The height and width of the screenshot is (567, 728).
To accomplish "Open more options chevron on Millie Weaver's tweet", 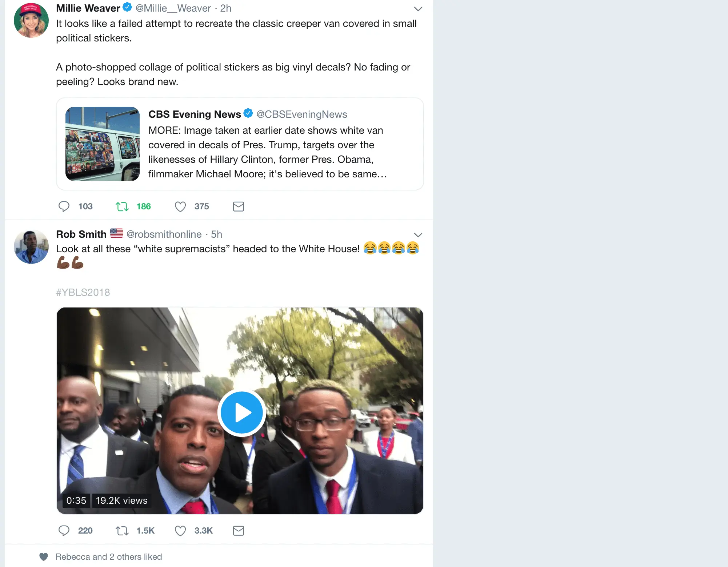I will [418, 9].
